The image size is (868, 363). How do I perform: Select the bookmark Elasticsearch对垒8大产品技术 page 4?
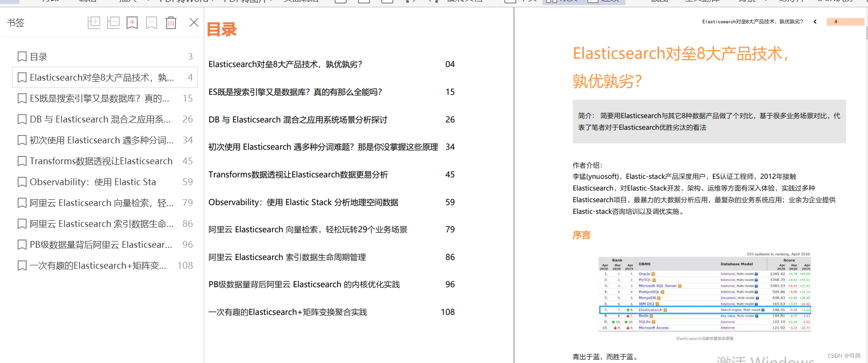pos(105,77)
